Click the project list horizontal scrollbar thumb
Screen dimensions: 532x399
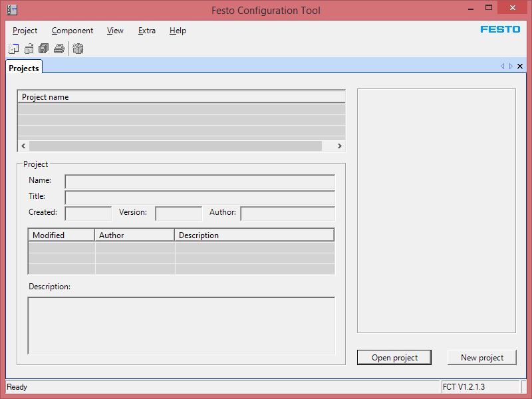[176, 146]
